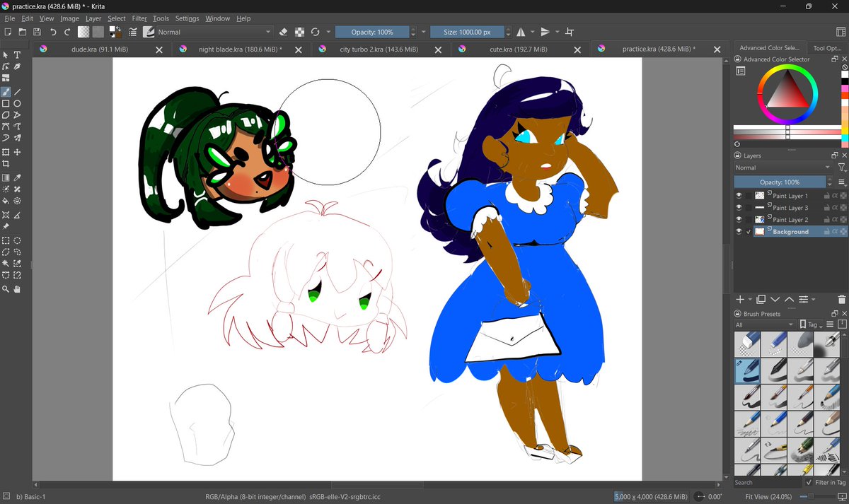This screenshot has width=849, height=504.
Task: Hide Paint Layer 1 eye icon
Action: [739, 196]
